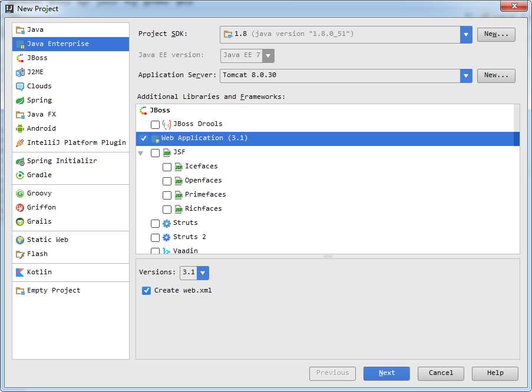Screen dimensions: 532x392
Task: Pick the Android robot icon
Action: 20,128
